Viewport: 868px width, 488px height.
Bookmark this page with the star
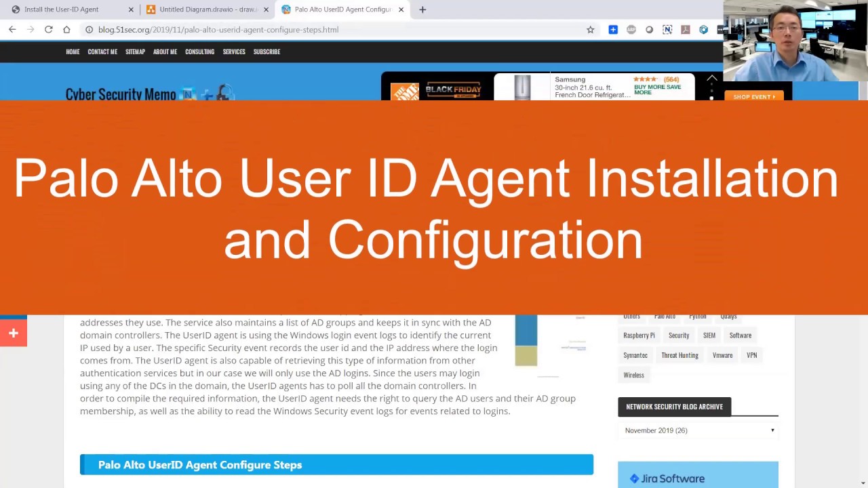591,30
